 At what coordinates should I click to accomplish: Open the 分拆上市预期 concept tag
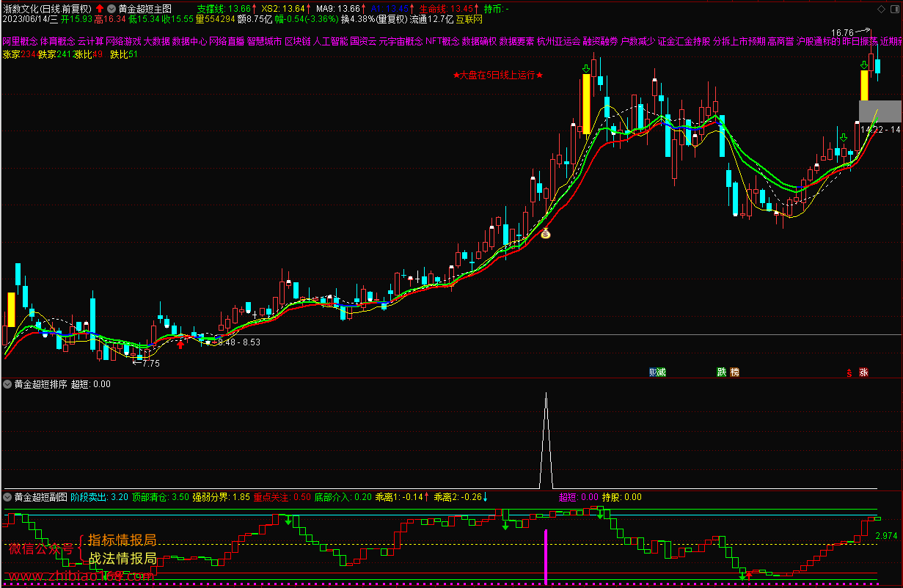pos(739,41)
